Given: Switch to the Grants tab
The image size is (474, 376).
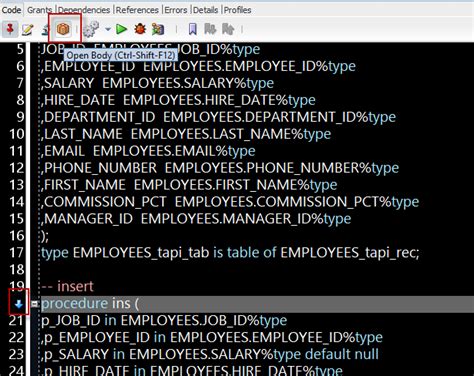Looking at the screenshot, I should [40, 10].
